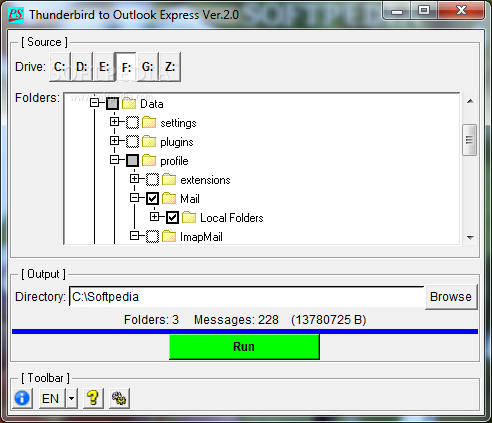The height and width of the screenshot is (423, 492).
Task: Click the Local Folders folder icon
Action: coord(189,218)
